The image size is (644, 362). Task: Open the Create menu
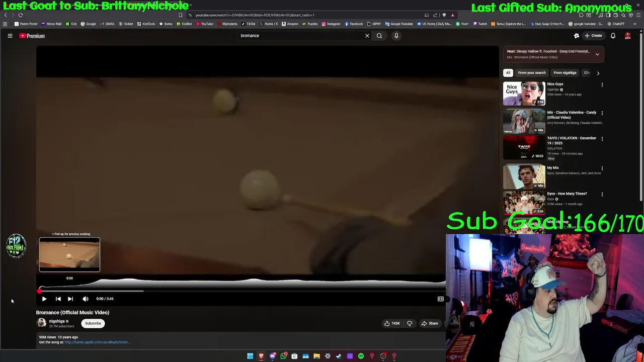593,36
